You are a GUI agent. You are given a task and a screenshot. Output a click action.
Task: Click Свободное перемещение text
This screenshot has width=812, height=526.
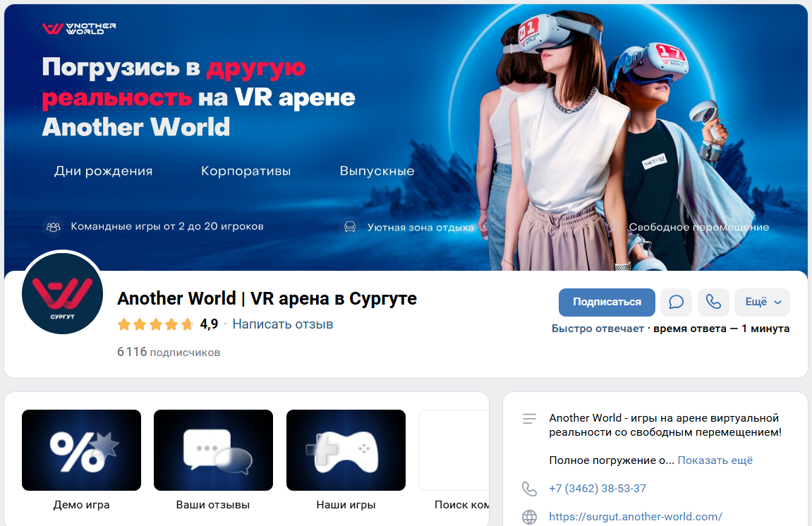click(699, 227)
